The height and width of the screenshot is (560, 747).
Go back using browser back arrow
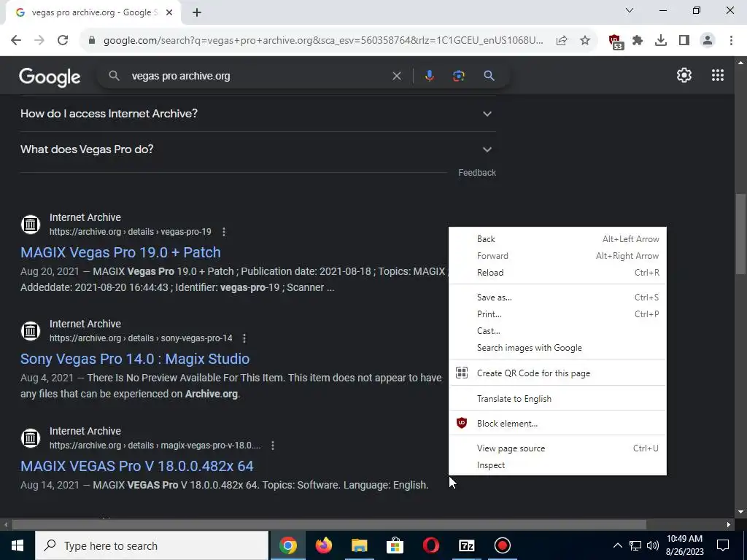(x=16, y=41)
